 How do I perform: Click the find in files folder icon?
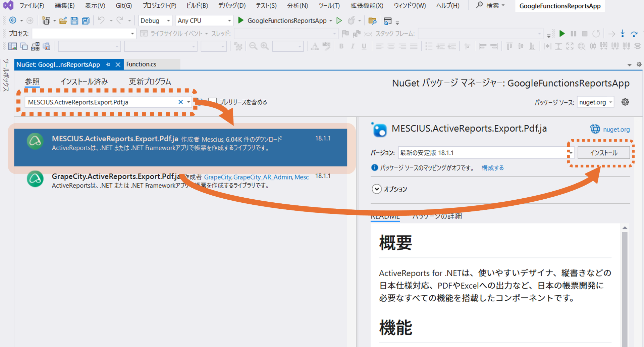coord(372,21)
